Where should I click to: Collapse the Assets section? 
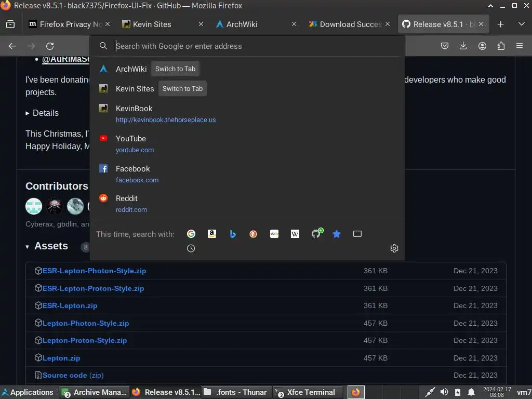(x=47, y=246)
